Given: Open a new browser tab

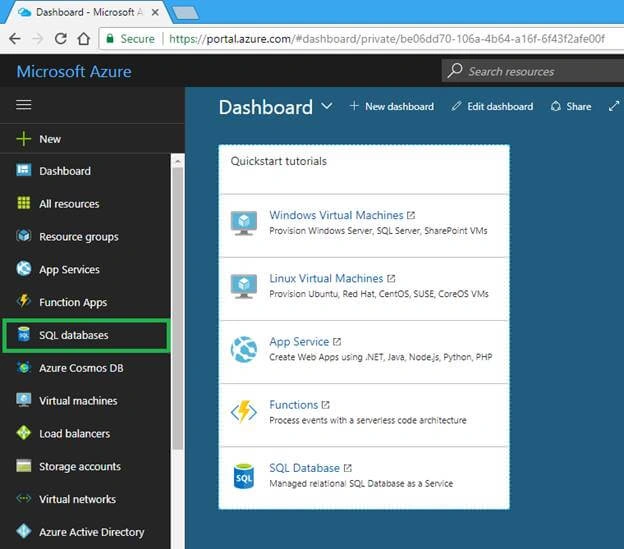Looking at the screenshot, I should 186,13.
